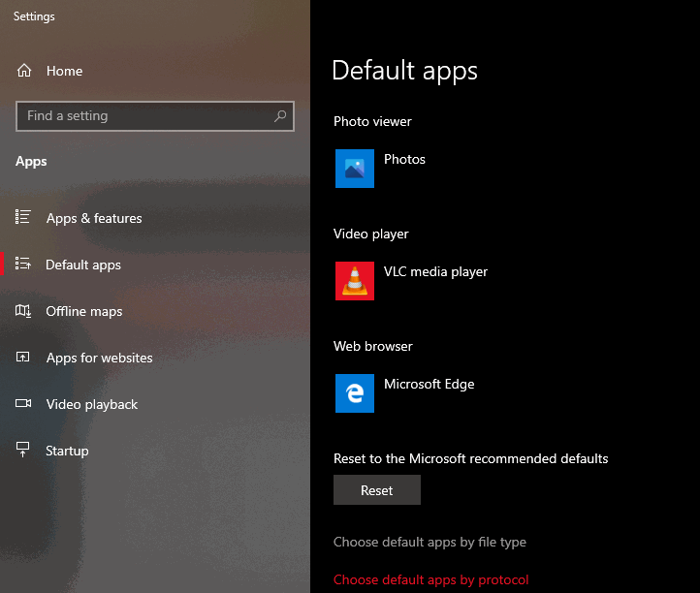This screenshot has width=700, height=593.
Task: Open Apps & features page
Action: pyautogui.click(x=94, y=218)
